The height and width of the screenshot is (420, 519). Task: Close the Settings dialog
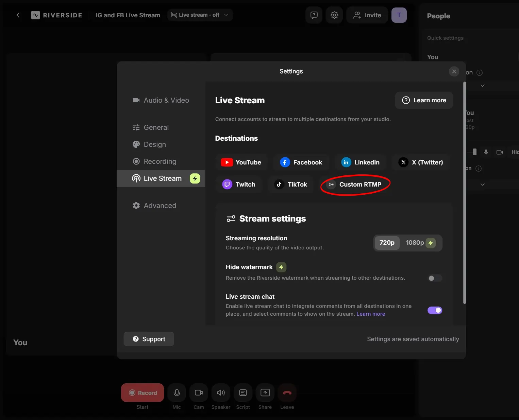point(454,71)
